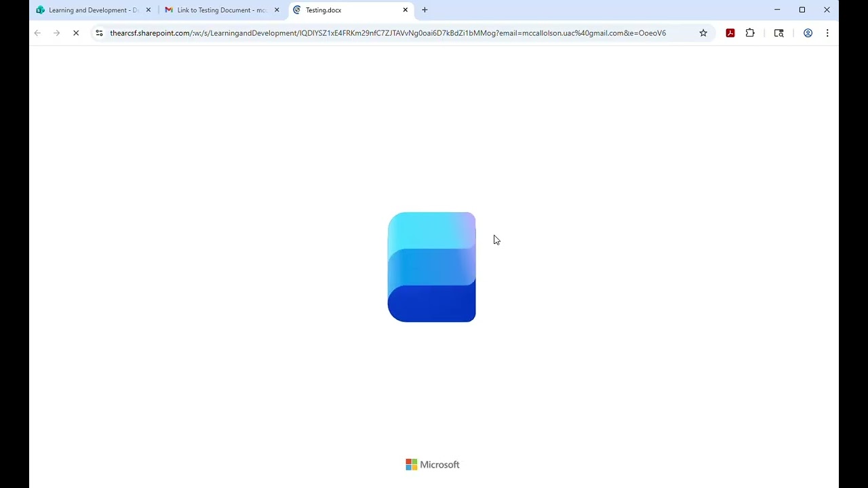
Task: View site information icon in address bar
Action: tap(99, 33)
